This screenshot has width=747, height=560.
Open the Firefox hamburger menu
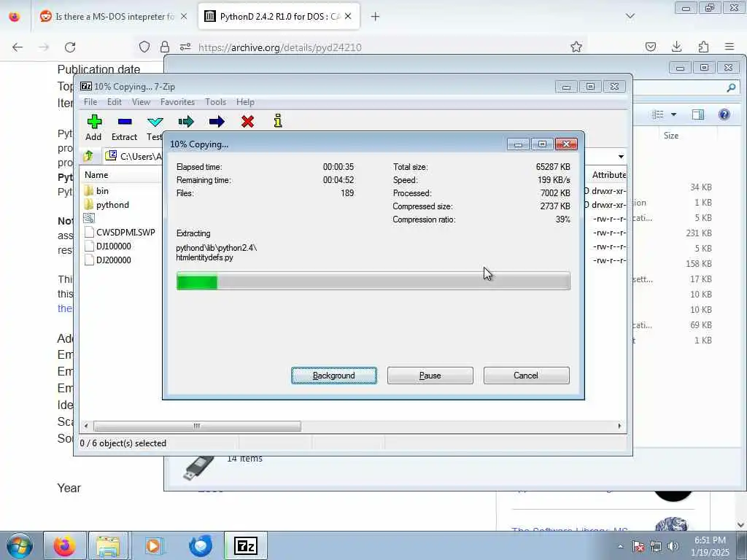click(x=729, y=47)
